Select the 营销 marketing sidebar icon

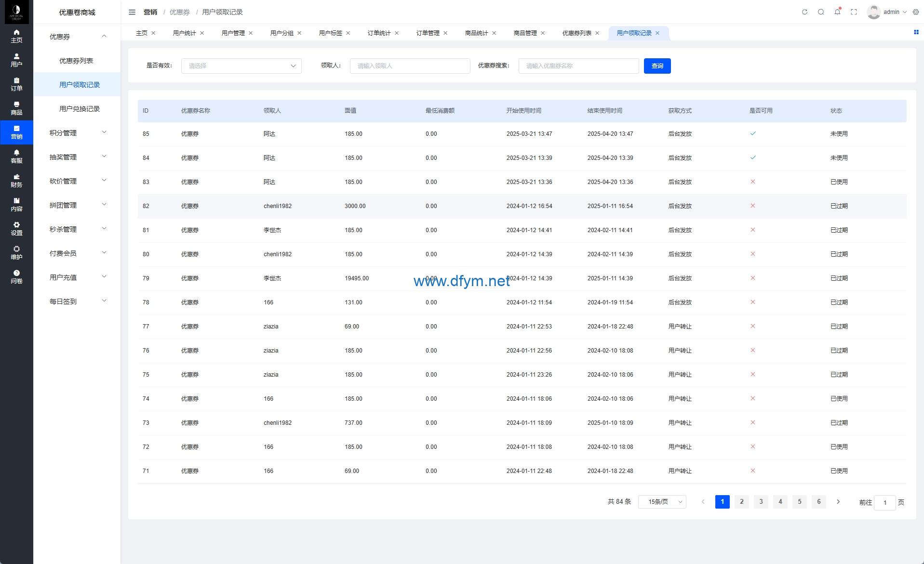point(16,132)
